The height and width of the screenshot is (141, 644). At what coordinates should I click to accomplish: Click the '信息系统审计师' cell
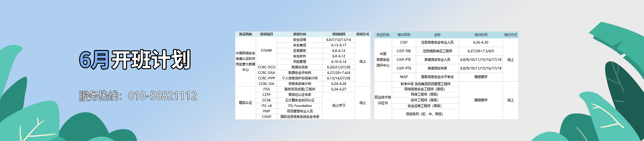(300, 84)
